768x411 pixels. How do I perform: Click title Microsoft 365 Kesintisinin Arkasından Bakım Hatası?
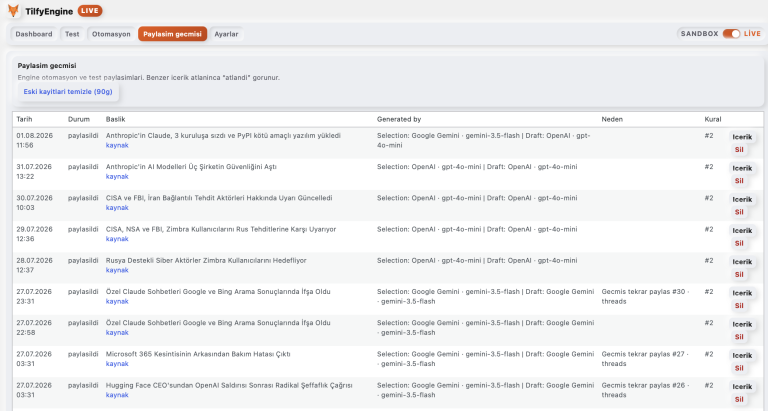(x=198, y=354)
